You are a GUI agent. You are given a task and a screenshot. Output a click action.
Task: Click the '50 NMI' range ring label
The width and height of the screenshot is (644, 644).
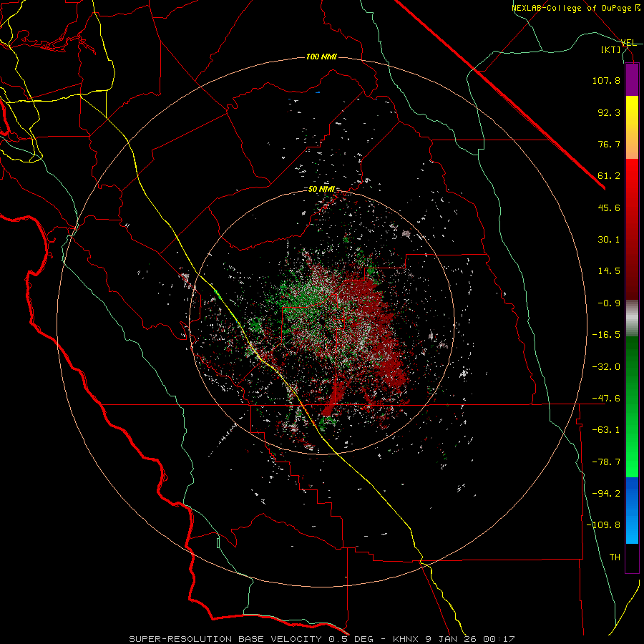click(321, 190)
